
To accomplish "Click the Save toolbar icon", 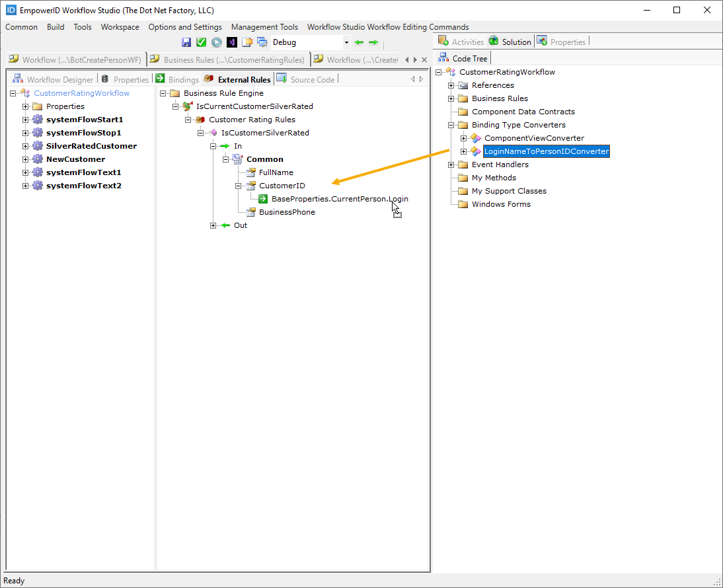I will 186,42.
